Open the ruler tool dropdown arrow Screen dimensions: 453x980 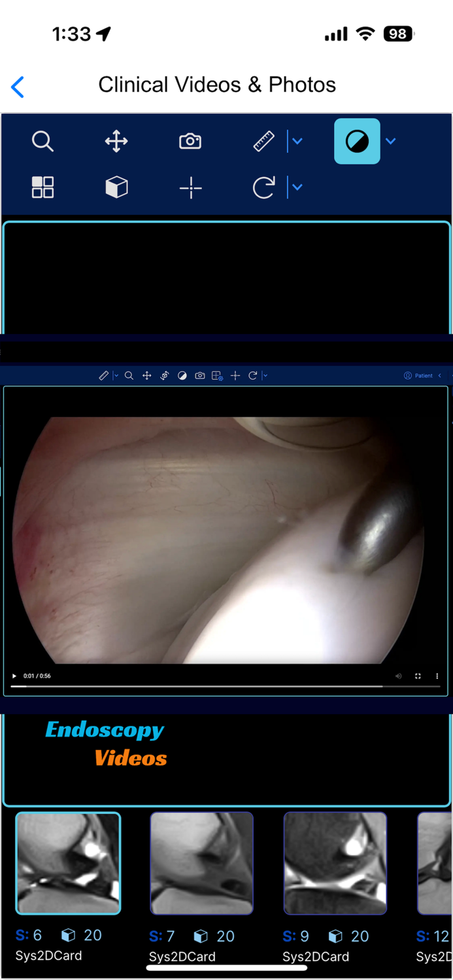coord(297,141)
